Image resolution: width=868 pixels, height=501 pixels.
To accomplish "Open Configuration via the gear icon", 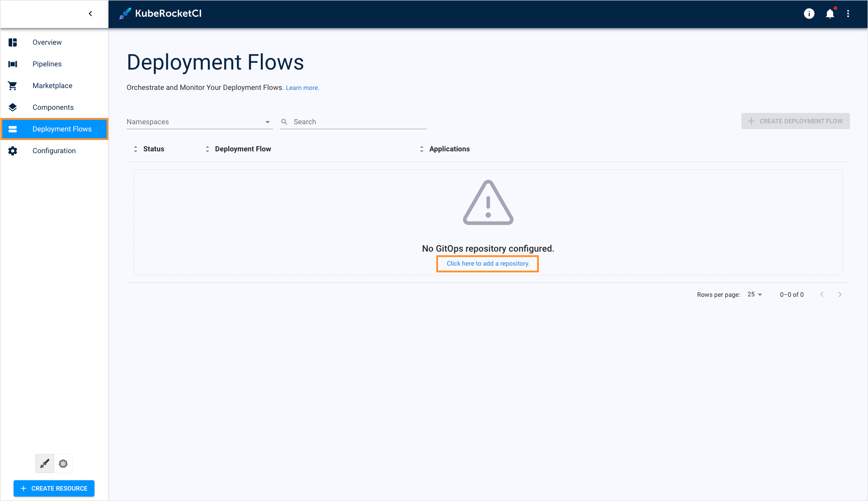I will pos(13,150).
